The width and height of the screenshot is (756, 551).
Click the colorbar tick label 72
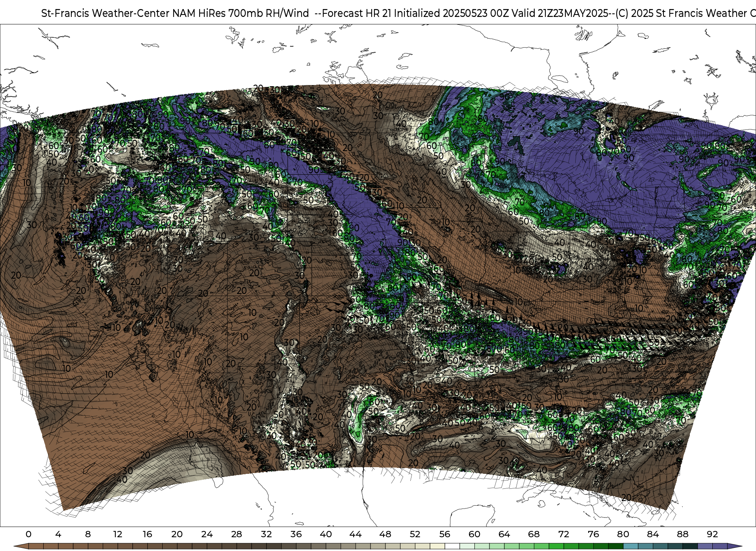tap(563, 534)
